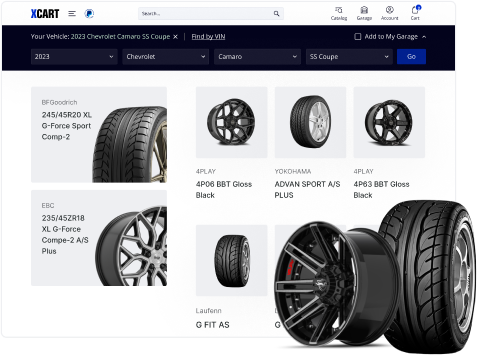Open the 4P63 BBT wheel image
This screenshot has height=360, width=485.
[x=389, y=122]
